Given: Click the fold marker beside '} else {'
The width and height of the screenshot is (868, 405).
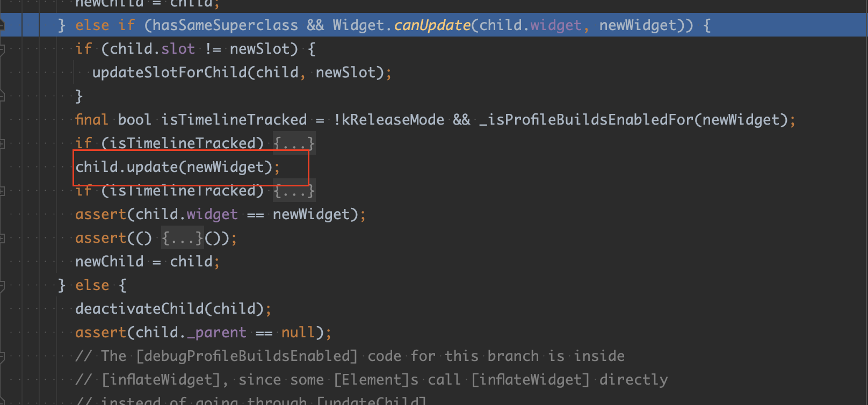Looking at the screenshot, I should coord(2,286).
